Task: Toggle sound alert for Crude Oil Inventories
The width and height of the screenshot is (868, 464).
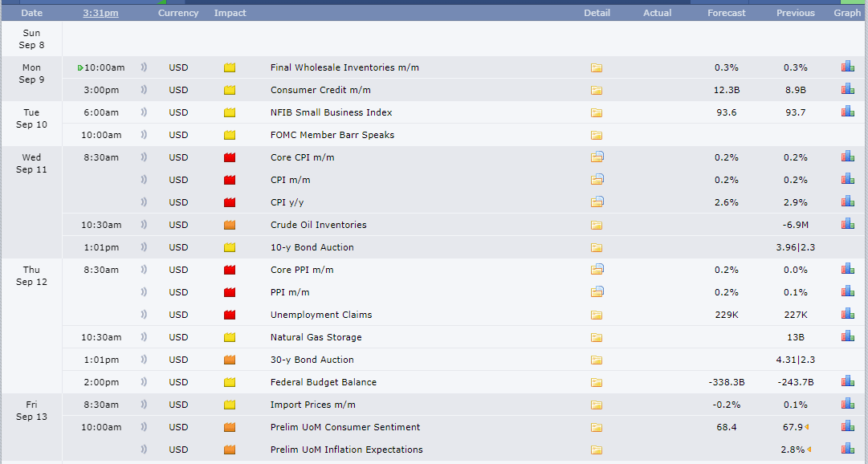Action: [x=144, y=224]
